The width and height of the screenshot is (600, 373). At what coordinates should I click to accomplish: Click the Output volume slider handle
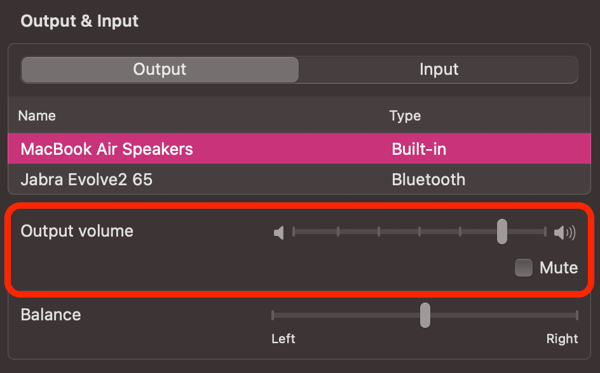[502, 231]
